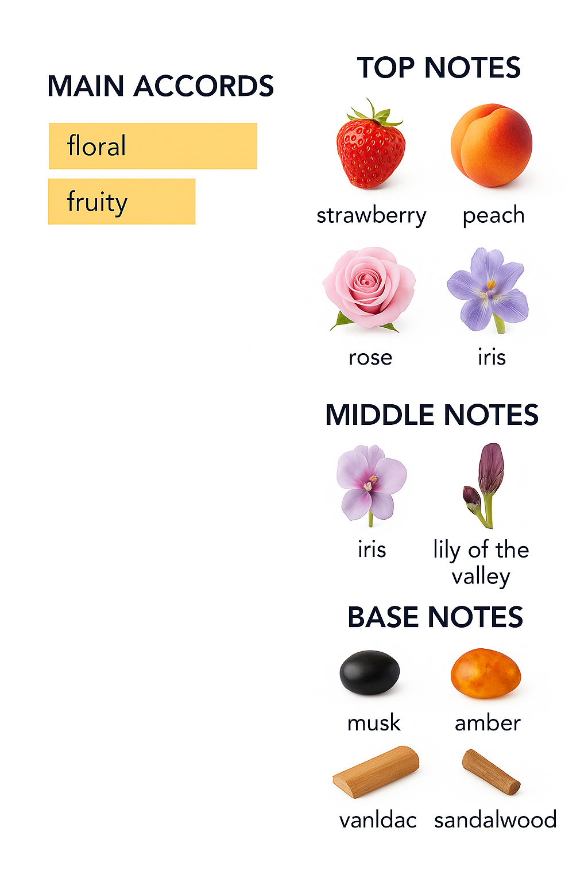Select the fruity accord bar
The height and width of the screenshot is (882, 588).
[122, 202]
